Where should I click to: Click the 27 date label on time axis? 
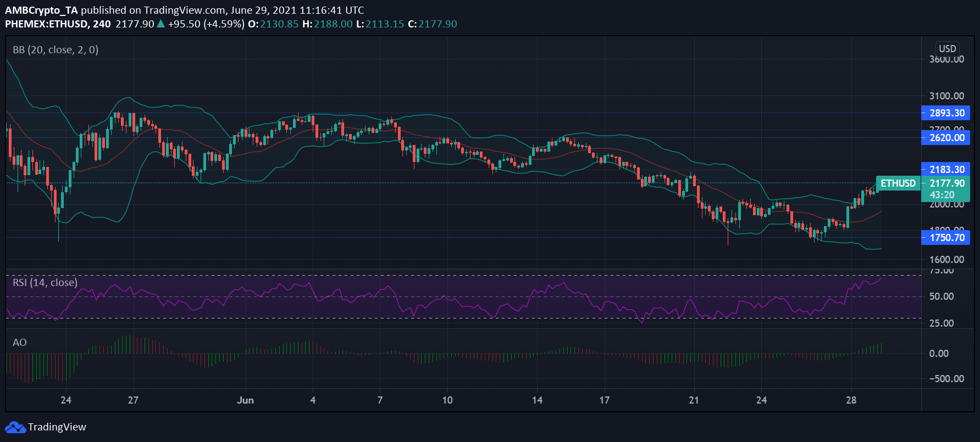tap(133, 400)
